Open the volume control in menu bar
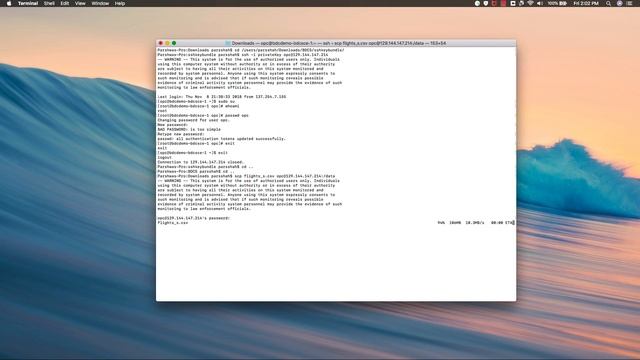Viewport: 640px width, 360px height. click(x=540, y=3)
